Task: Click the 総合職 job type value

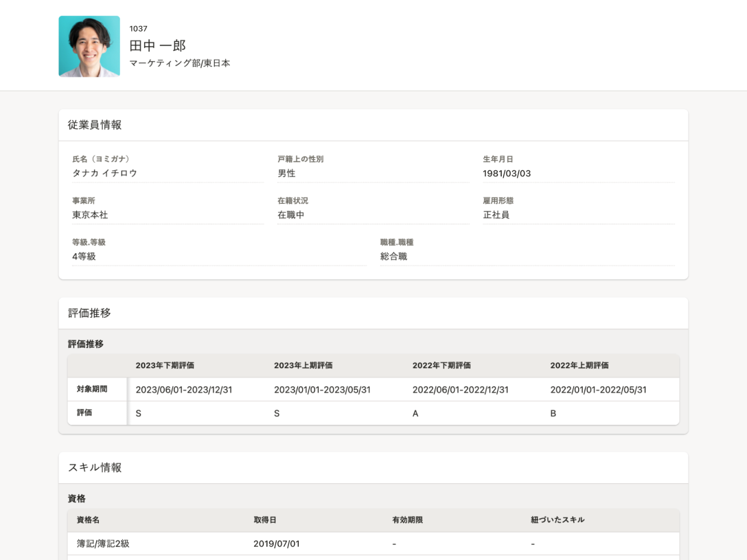Action: [x=393, y=256]
